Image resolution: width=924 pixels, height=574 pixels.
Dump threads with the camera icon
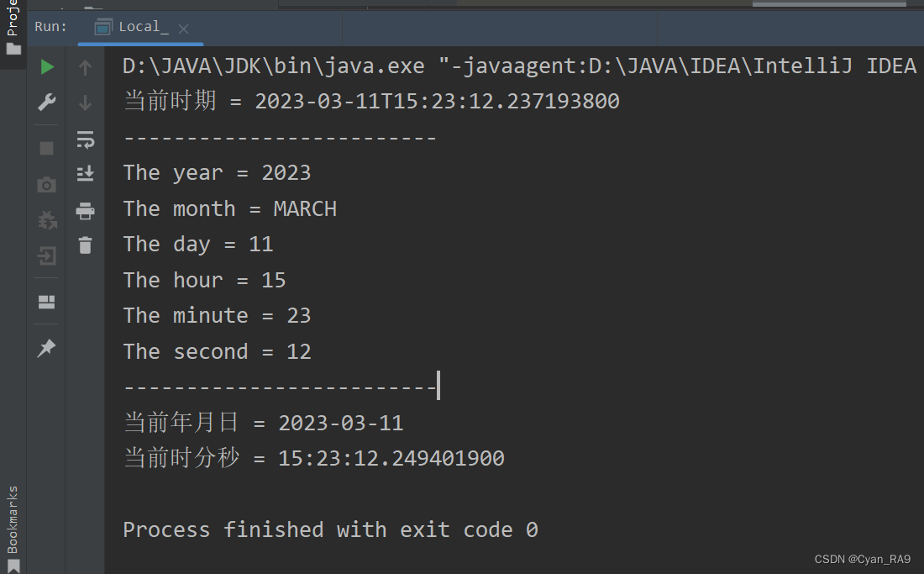46,185
